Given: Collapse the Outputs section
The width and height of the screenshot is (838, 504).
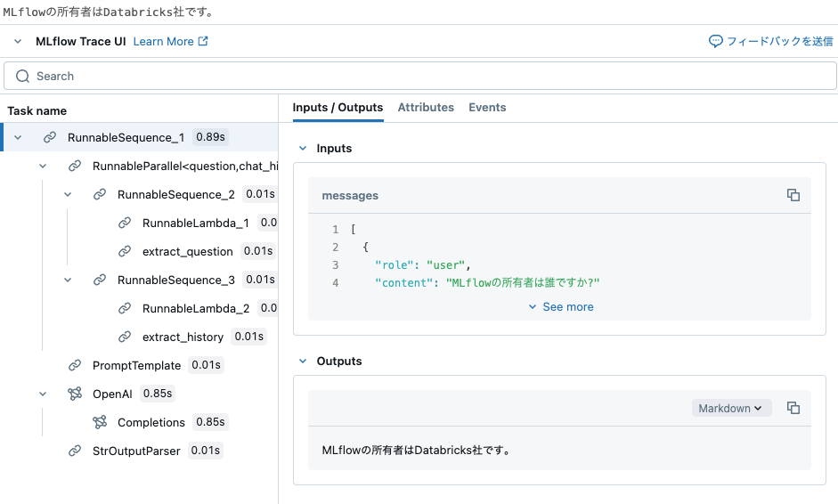Looking at the screenshot, I should click(303, 361).
